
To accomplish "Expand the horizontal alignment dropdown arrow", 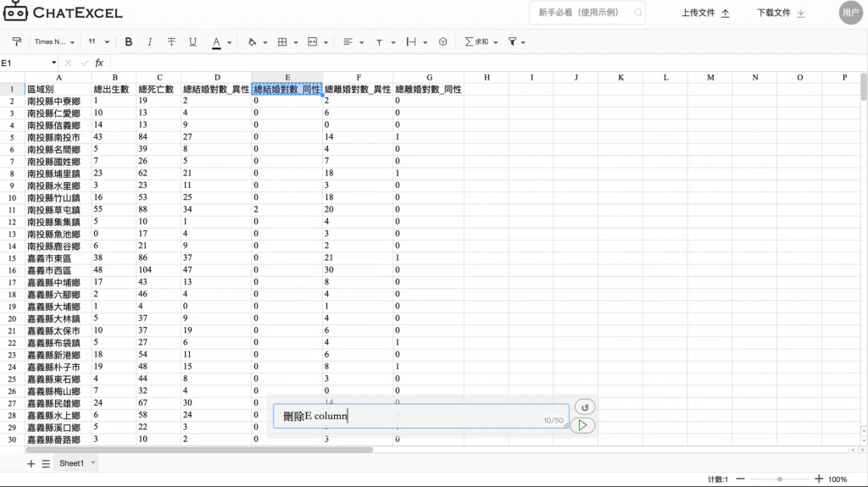I will (361, 42).
